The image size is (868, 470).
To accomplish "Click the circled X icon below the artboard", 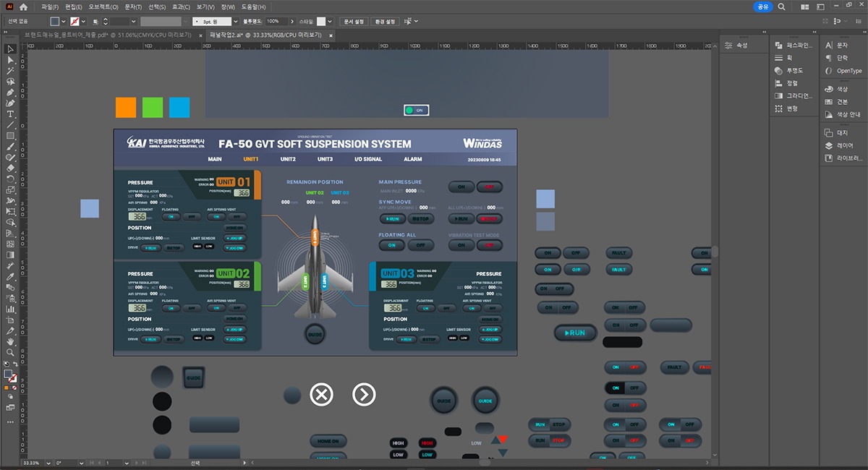I will [x=322, y=394].
